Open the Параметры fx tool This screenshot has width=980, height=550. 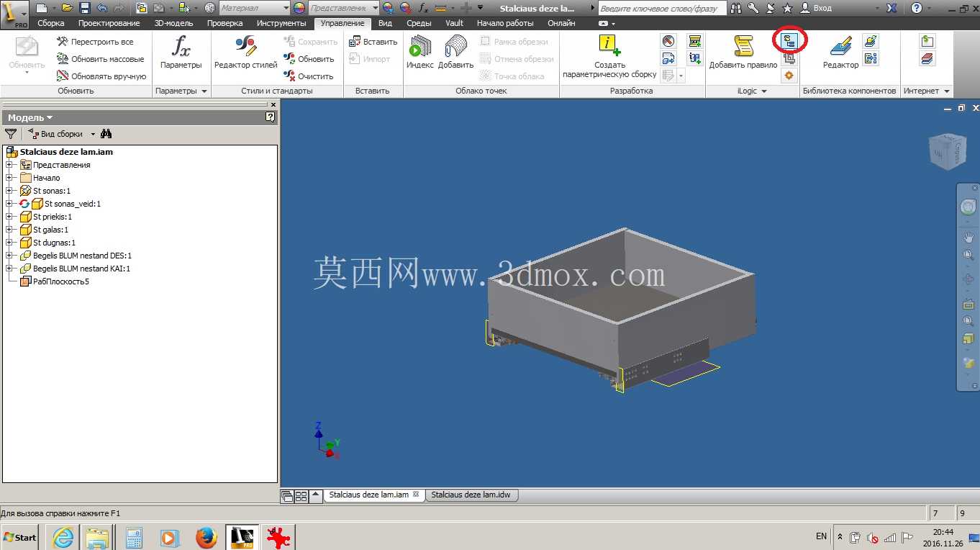(181, 52)
